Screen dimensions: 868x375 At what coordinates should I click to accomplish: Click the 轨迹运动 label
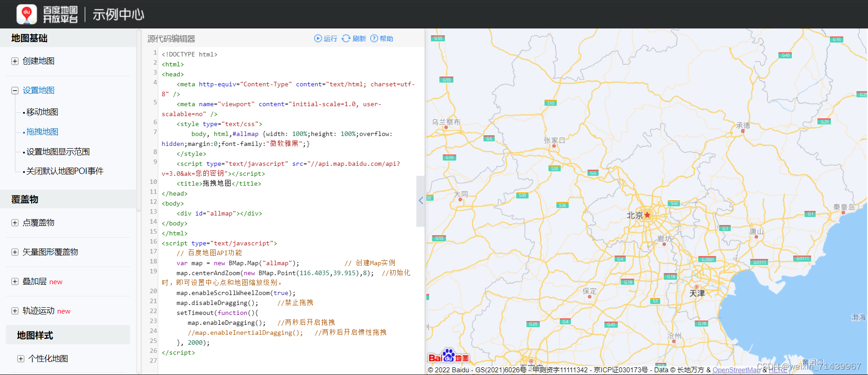38,311
